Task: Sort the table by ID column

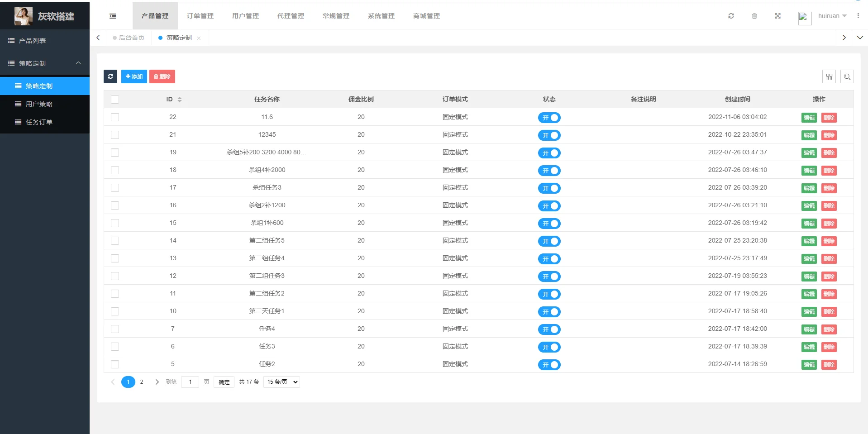Action: click(179, 100)
